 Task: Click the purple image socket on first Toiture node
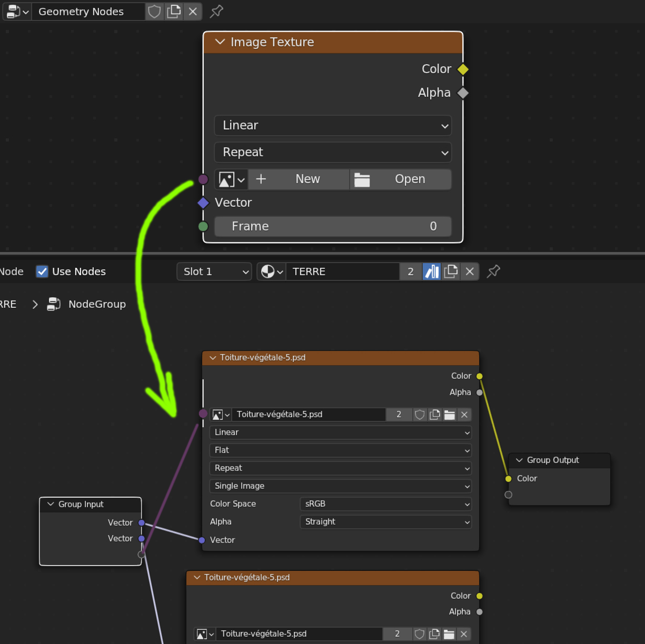[203, 414]
